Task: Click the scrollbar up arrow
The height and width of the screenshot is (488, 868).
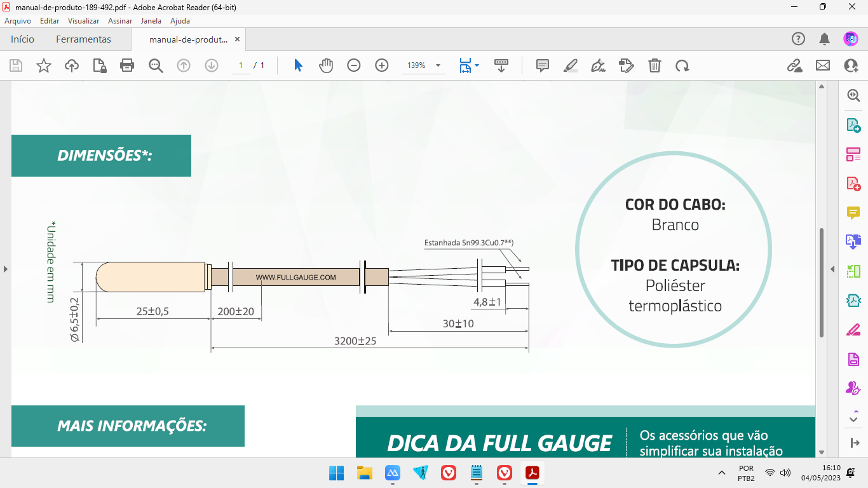Action: click(x=822, y=86)
